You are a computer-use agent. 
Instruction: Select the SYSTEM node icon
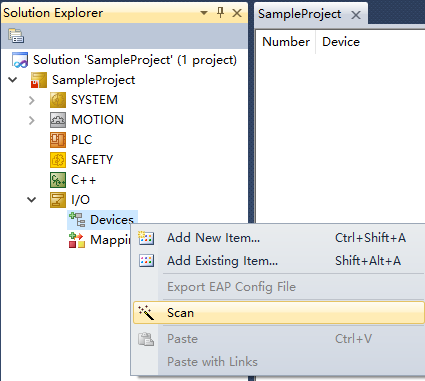pos(58,100)
